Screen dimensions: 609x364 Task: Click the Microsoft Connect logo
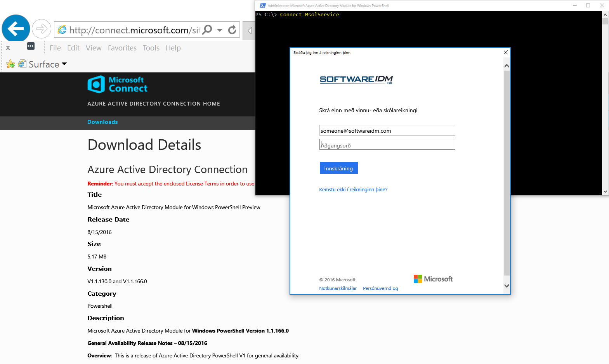coord(118,84)
